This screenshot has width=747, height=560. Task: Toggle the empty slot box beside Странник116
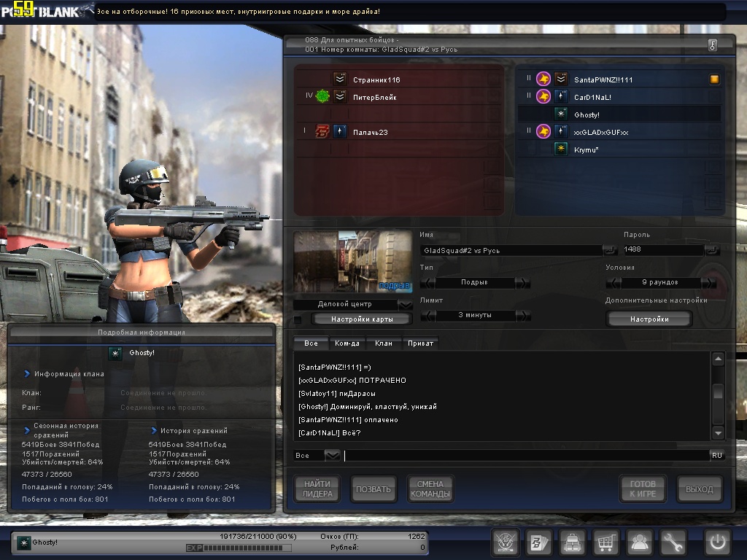[x=493, y=79]
